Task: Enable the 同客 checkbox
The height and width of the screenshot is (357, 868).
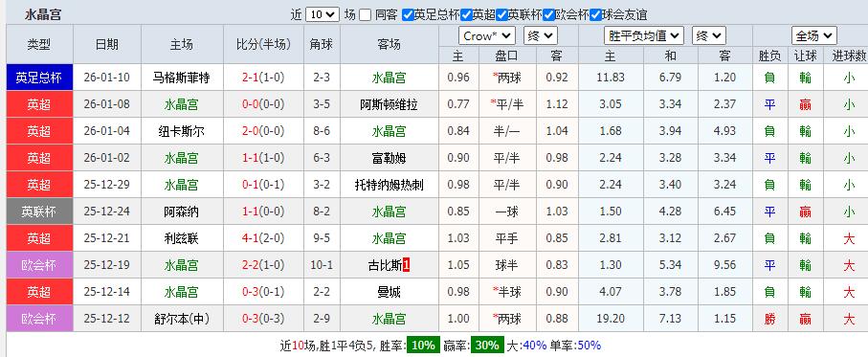Action: pos(365,15)
